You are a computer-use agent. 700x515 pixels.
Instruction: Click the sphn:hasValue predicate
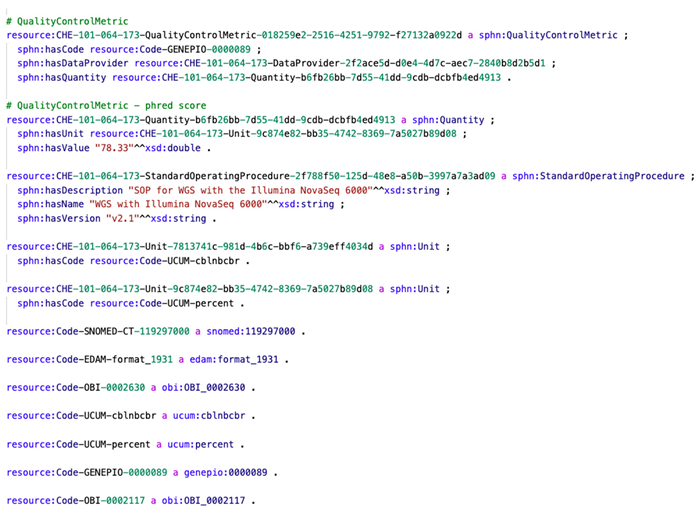(52, 147)
